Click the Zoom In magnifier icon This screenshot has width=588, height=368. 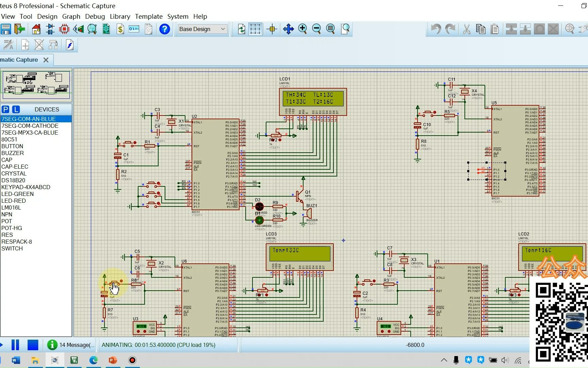tap(303, 29)
